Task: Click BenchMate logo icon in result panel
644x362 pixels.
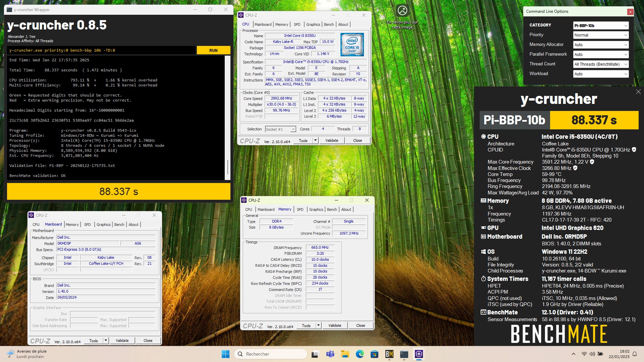Action: [x=483, y=312]
